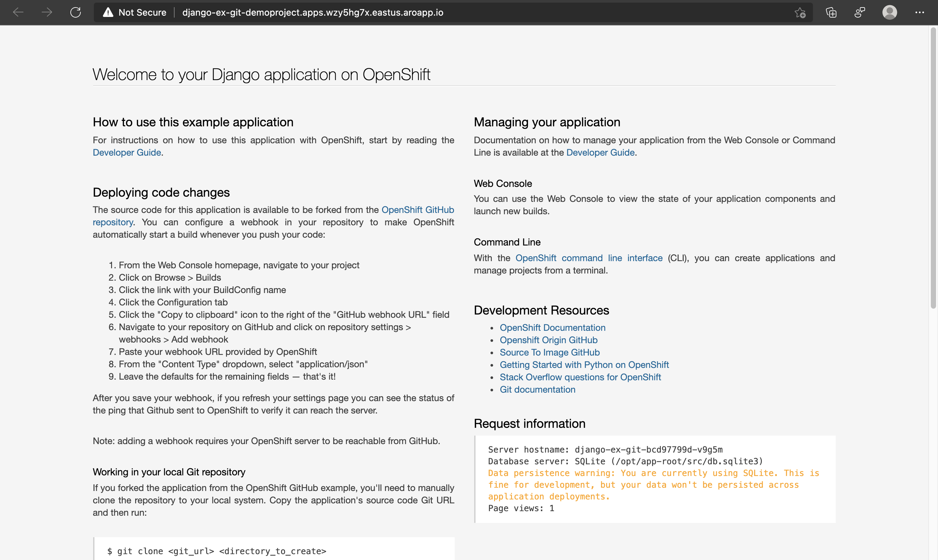Click the Openshift Origin GitHub link
Image resolution: width=938 pixels, height=560 pixels.
tap(549, 340)
